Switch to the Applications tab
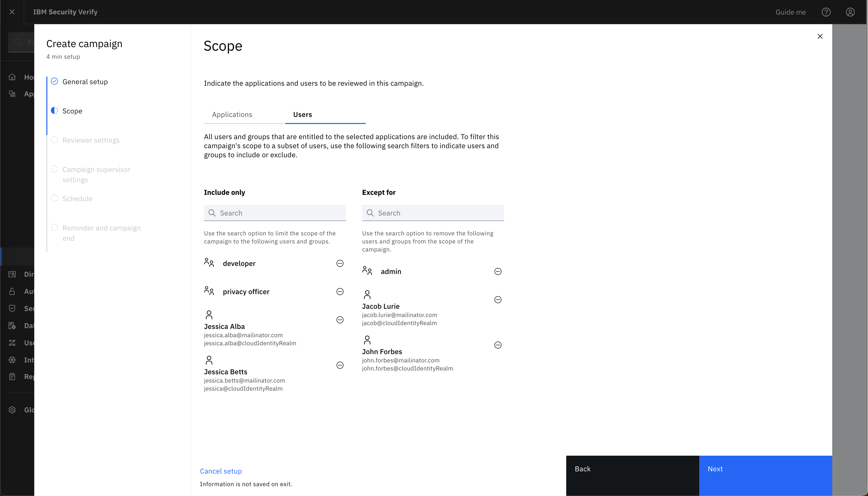 coord(232,115)
